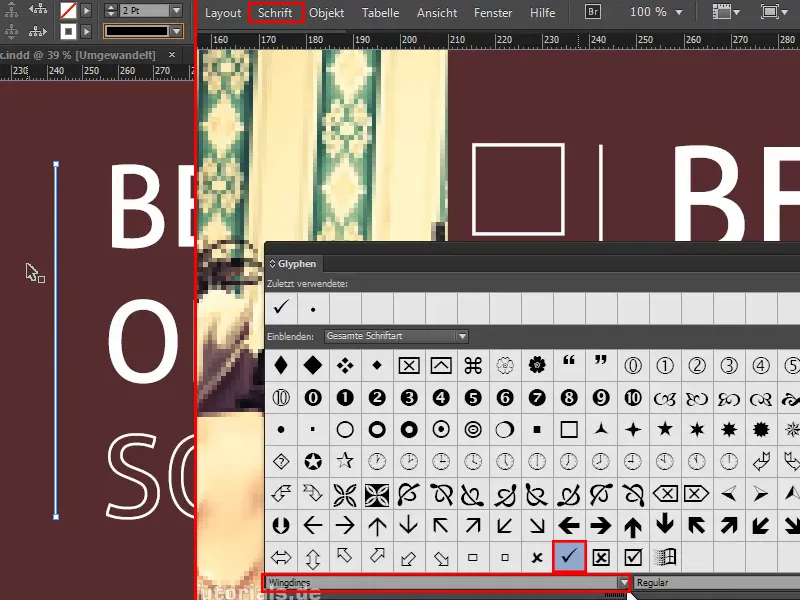This screenshot has width=800, height=600.
Task: Pick the recently used checkmark glyph
Action: click(281, 308)
